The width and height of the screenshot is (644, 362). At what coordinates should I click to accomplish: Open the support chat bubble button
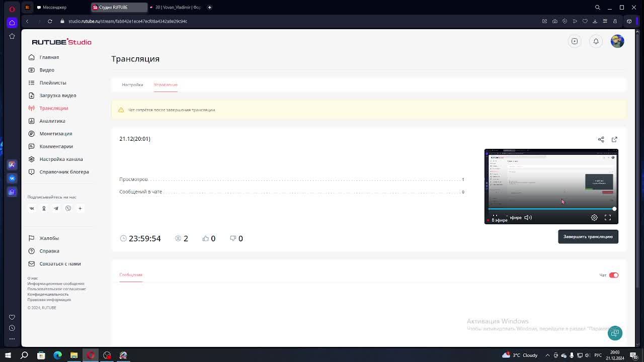pos(615,333)
